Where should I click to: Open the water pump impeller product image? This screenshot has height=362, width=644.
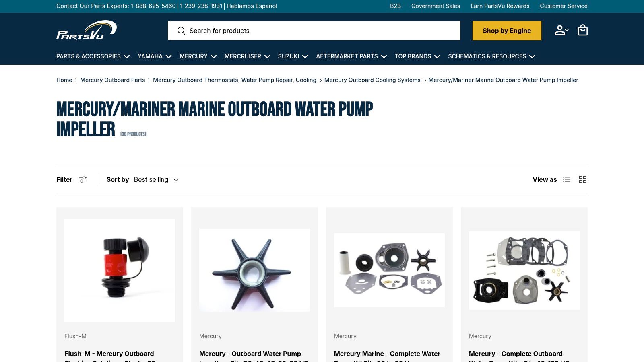254,270
